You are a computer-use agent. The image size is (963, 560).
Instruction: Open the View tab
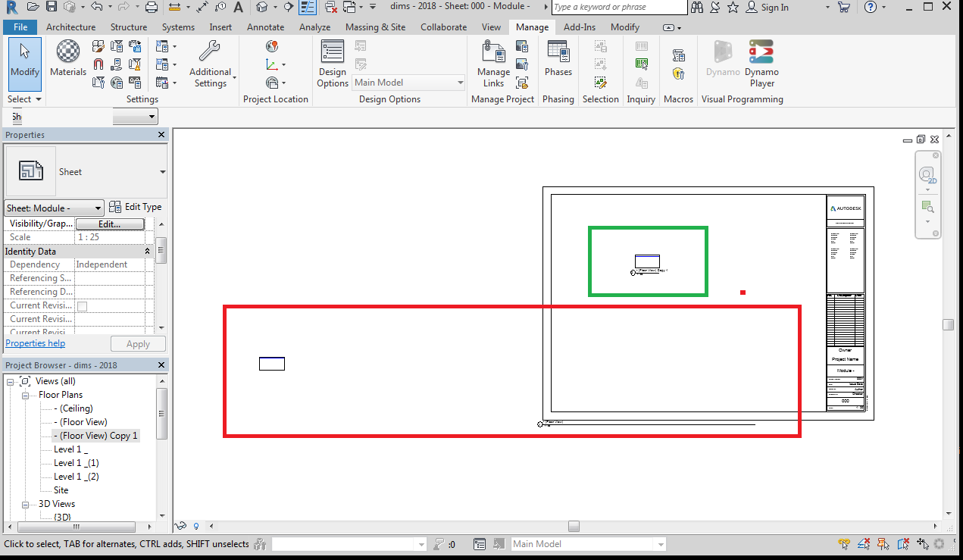[491, 27]
